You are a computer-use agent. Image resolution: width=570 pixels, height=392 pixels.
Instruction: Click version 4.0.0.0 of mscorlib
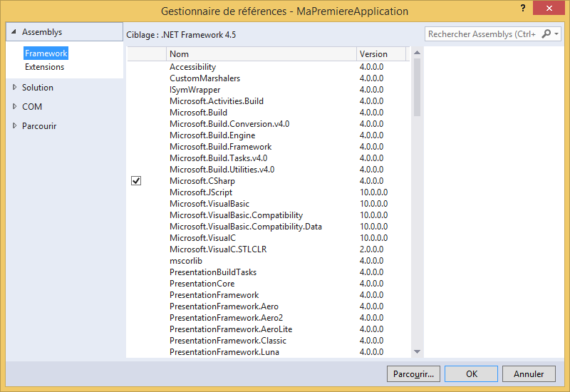pyautogui.click(x=371, y=261)
